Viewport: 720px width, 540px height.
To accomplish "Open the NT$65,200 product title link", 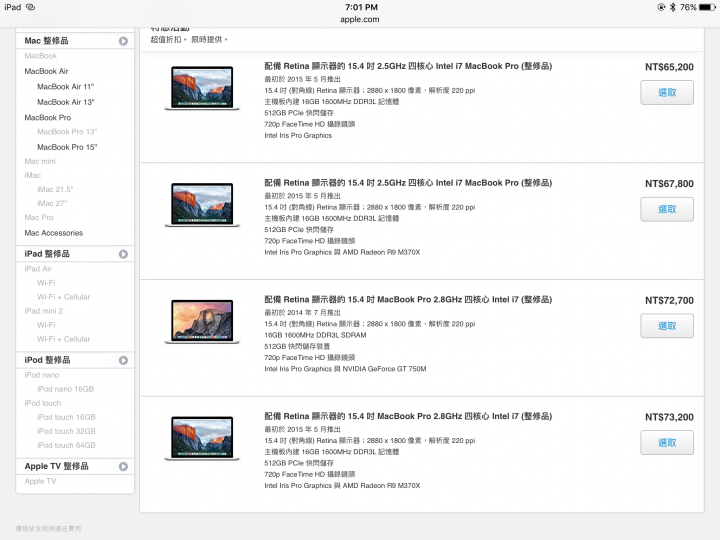I will (x=408, y=66).
